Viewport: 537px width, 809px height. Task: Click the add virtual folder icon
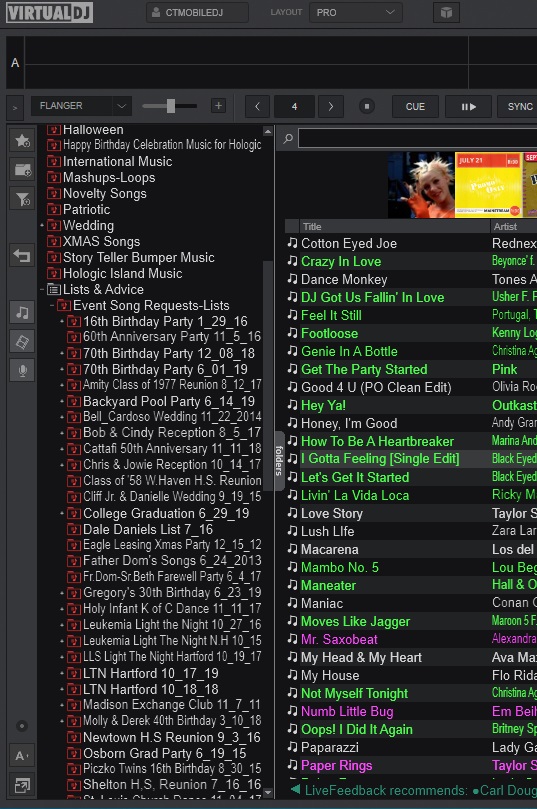[x=22, y=169]
